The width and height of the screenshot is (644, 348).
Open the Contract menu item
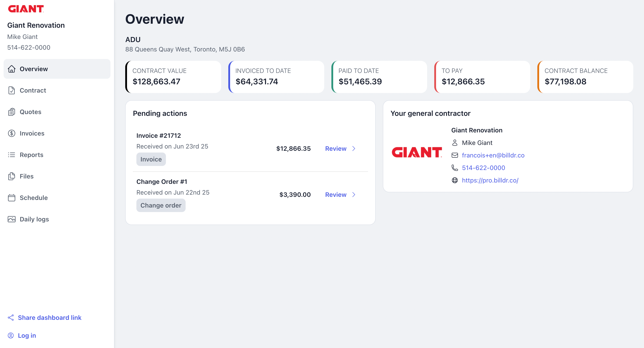point(57,90)
